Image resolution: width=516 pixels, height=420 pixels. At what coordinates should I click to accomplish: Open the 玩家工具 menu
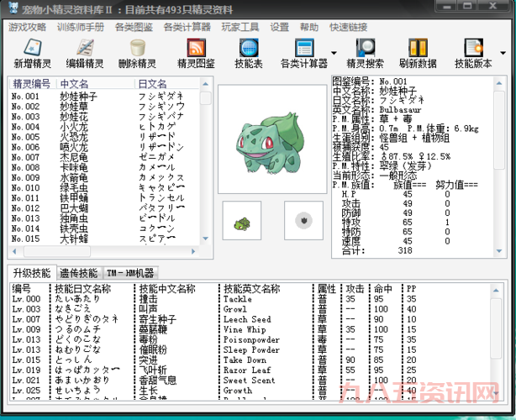(x=240, y=27)
